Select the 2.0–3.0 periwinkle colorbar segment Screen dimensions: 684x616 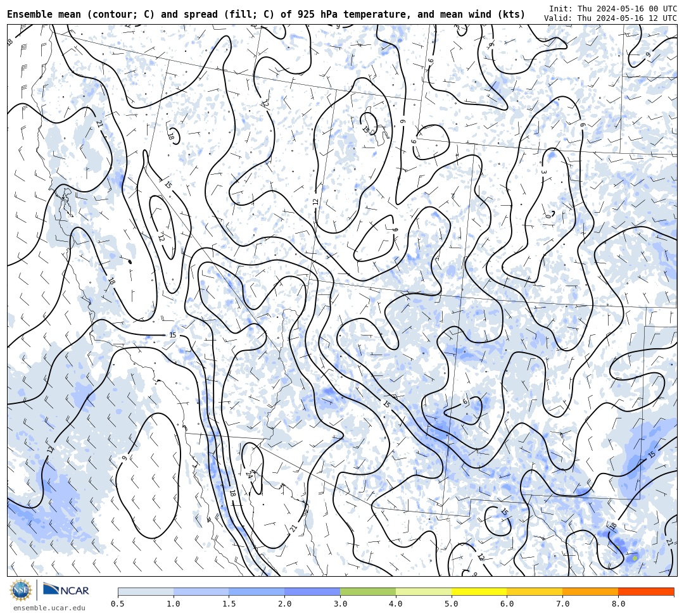click(x=312, y=591)
